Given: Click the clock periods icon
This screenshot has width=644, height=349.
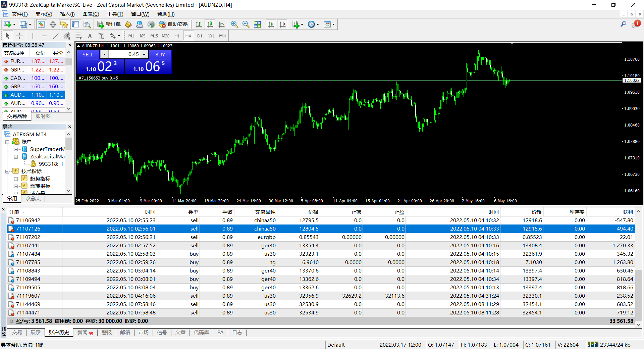Looking at the screenshot, I should coord(311,24).
